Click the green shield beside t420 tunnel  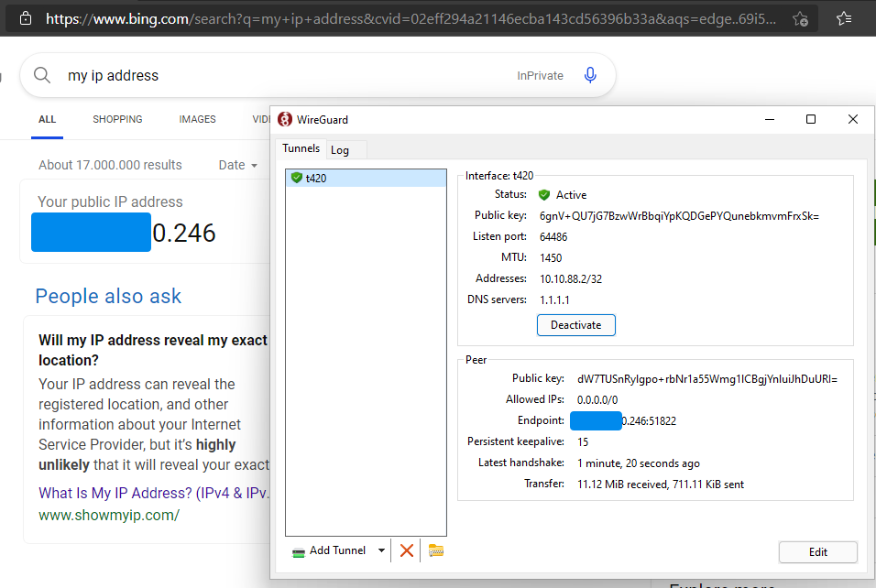[297, 178]
